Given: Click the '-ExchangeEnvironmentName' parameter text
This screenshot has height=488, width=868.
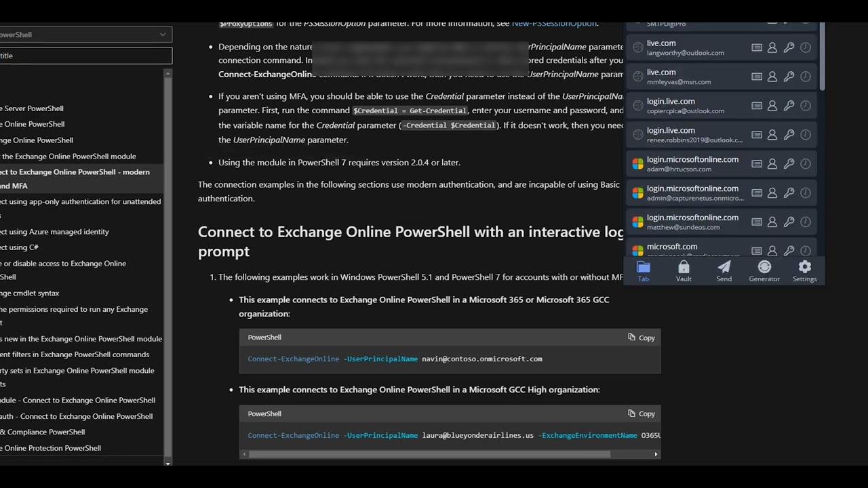Looking at the screenshot, I should point(587,435).
